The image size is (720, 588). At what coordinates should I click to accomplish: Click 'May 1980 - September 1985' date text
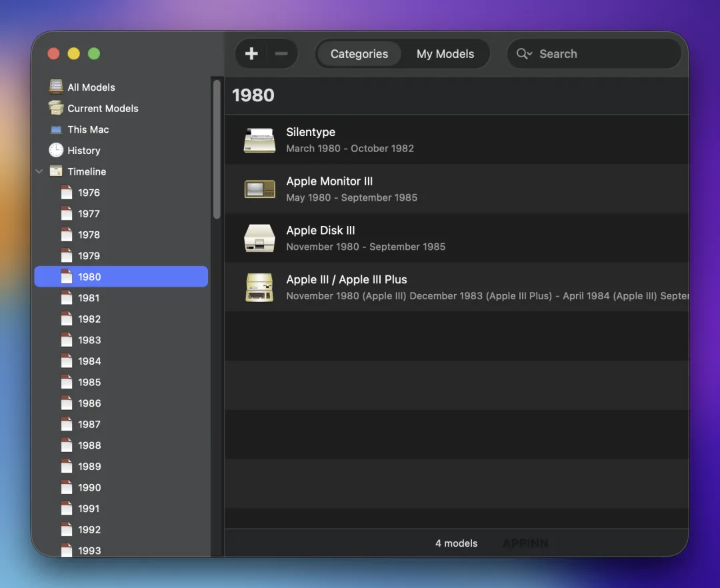point(352,197)
